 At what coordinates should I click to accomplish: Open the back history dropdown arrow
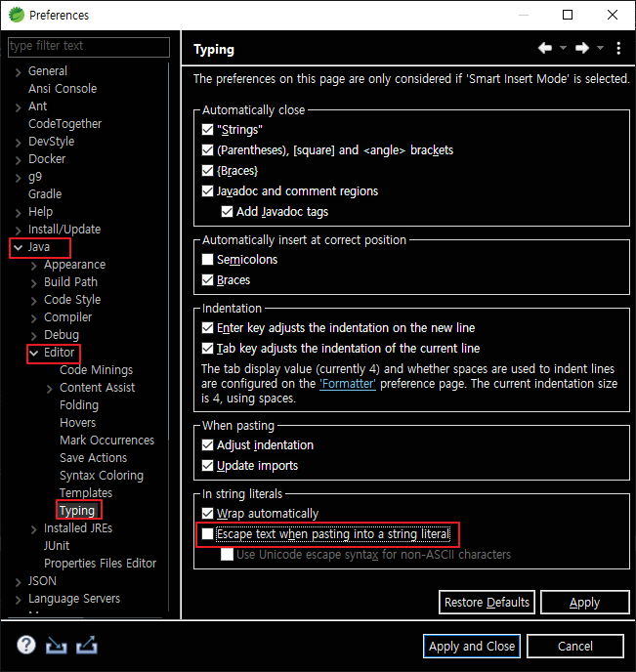[563, 48]
